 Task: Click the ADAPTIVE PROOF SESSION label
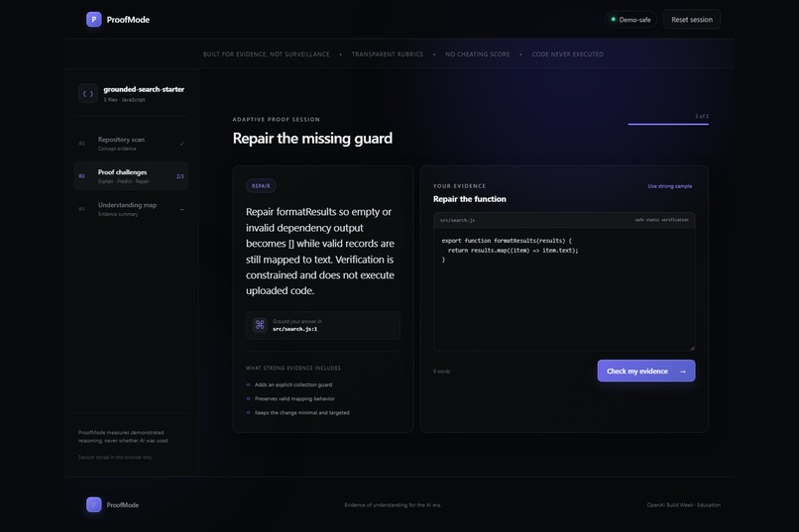coord(277,120)
